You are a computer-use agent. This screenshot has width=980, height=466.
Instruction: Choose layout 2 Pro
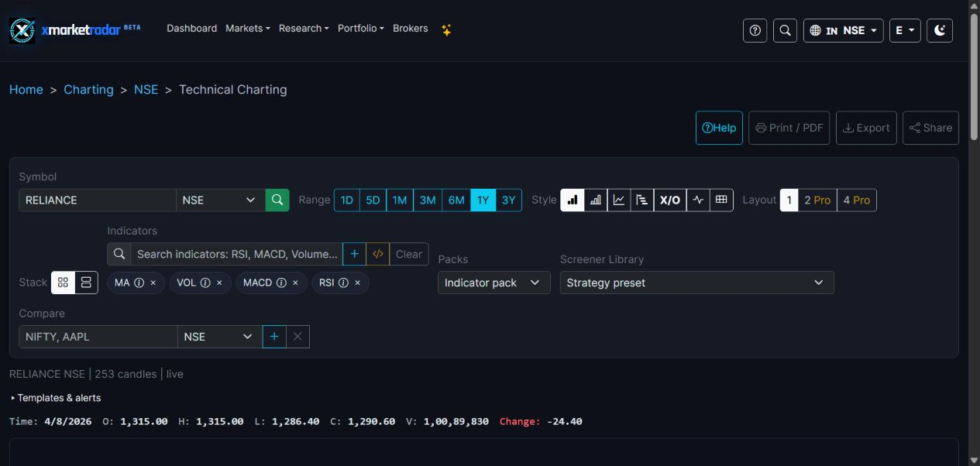[x=817, y=200]
